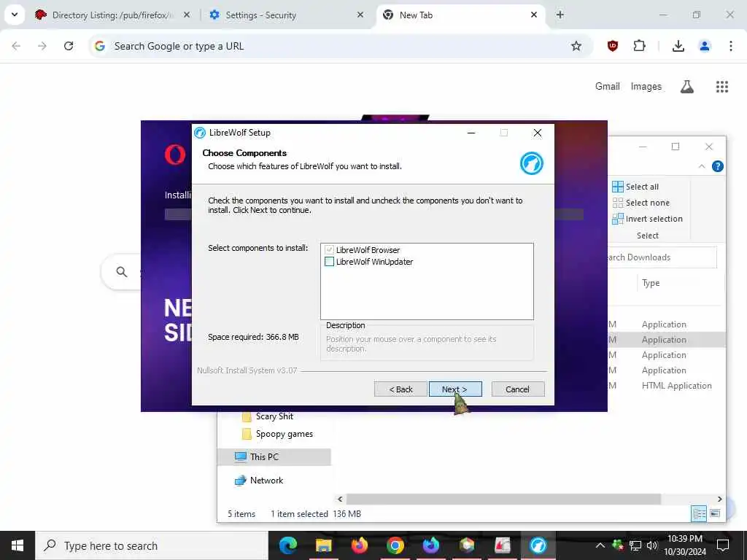Viewport: 747px width, 560px height.
Task: Bookmark this page with the star
Action: (x=576, y=46)
